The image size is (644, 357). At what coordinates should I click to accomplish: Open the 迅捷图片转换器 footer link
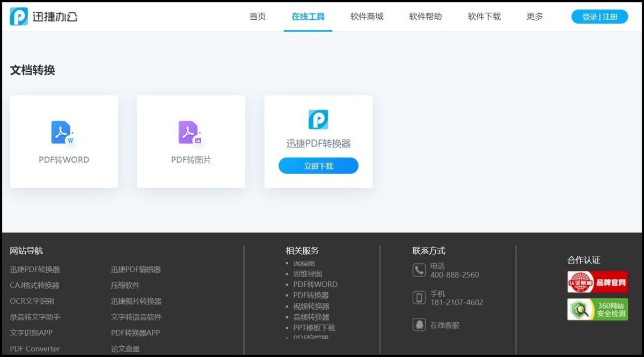[x=136, y=301]
